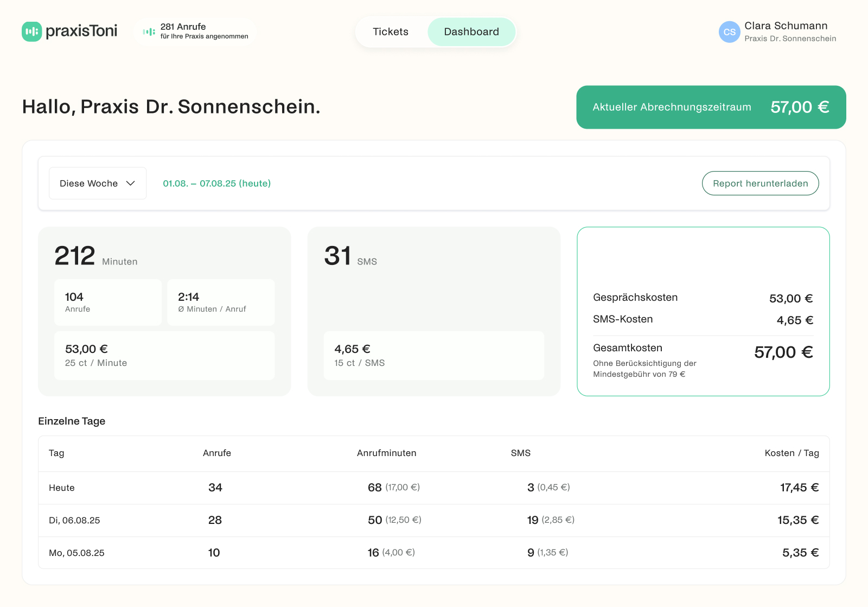Viewport: 868px width, 607px height.
Task: Select the Dashboard tab
Action: (x=471, y=31)
